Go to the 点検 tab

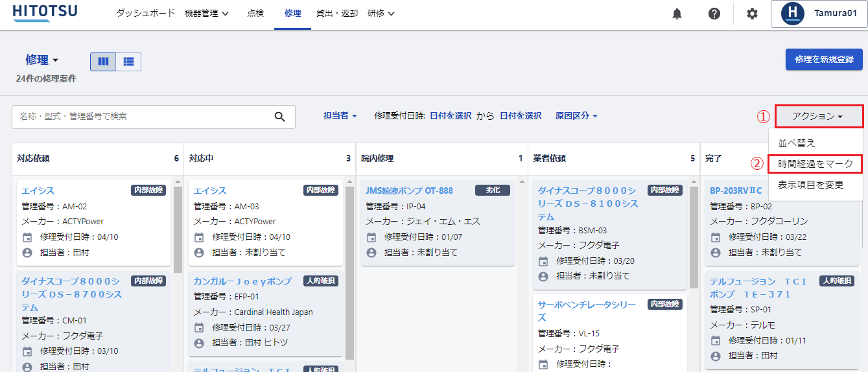point(255,13)
